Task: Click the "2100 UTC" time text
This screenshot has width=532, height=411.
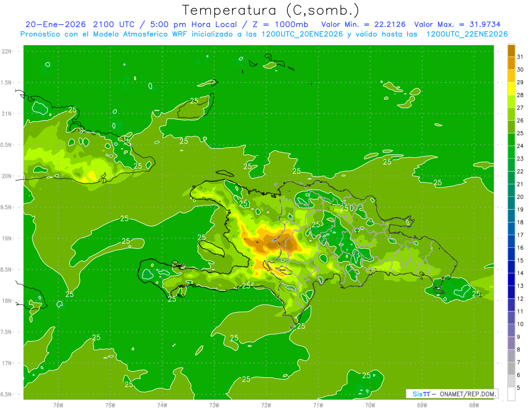Action: [114, 24]
